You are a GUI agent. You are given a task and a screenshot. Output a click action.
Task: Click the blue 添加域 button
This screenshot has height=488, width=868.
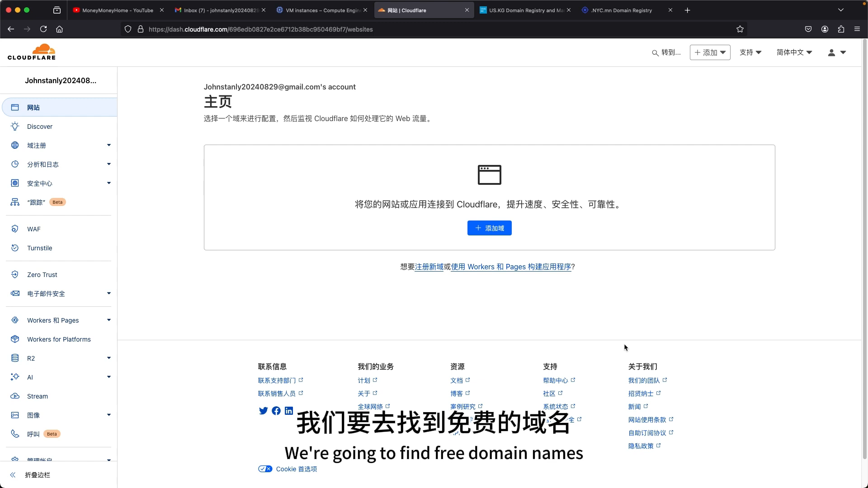pos(489,228)
